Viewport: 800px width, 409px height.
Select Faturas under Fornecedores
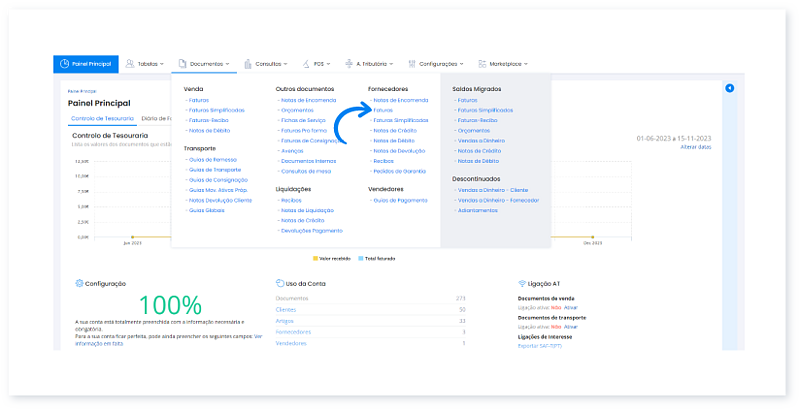pyautogui.click(x=382, y=110)
